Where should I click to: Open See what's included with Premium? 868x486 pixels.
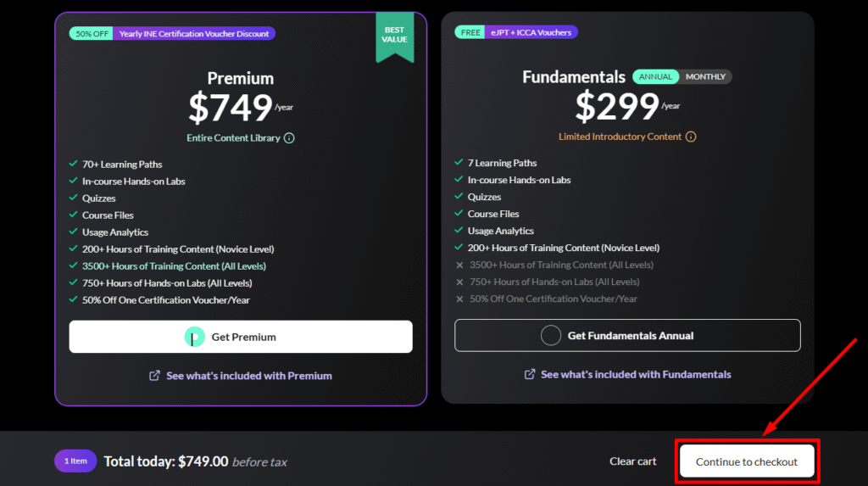click(x=248, y=376)
